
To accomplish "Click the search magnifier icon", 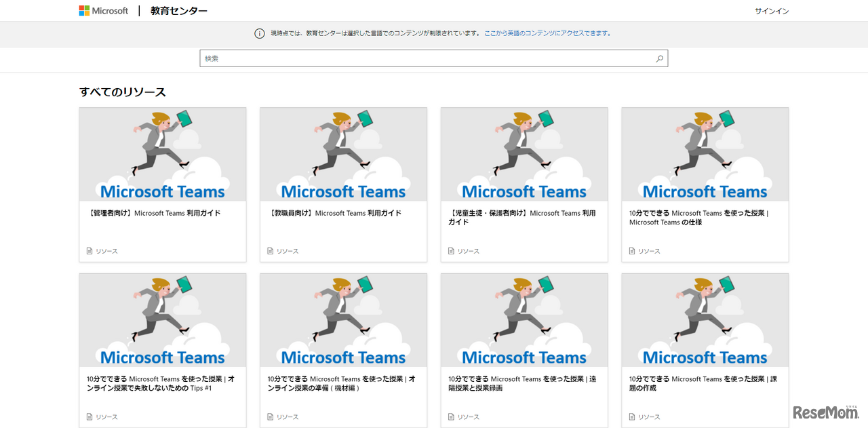I will coord(659,59).
